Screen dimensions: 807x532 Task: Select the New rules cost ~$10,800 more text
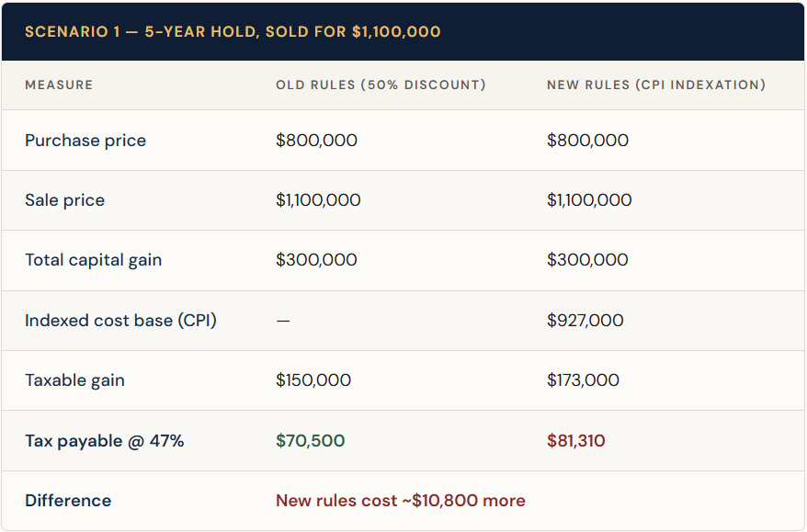click(x=401, y=500)
